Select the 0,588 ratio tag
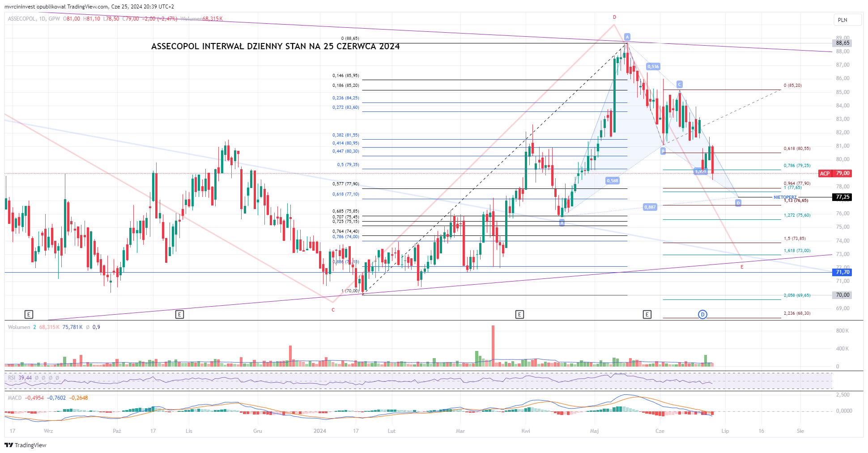Image resolution: width=868 pixels, height=453 pixels. tap(612, 180)
